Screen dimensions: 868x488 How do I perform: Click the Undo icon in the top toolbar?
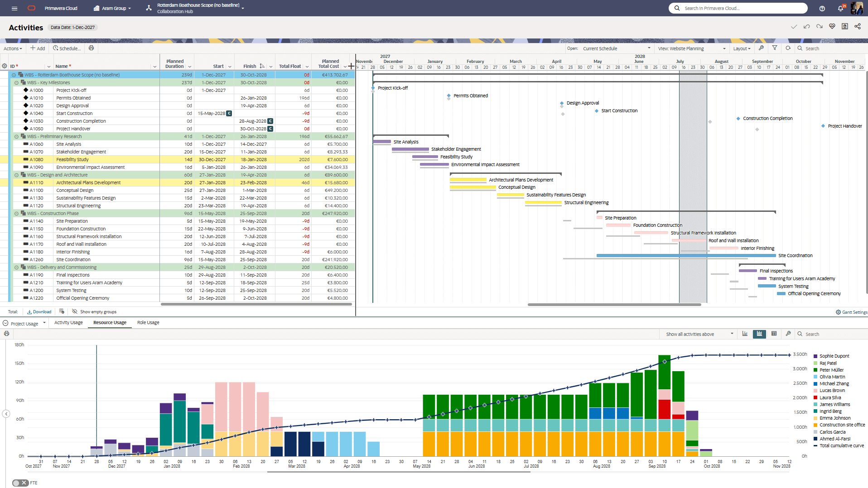point(806,26)
